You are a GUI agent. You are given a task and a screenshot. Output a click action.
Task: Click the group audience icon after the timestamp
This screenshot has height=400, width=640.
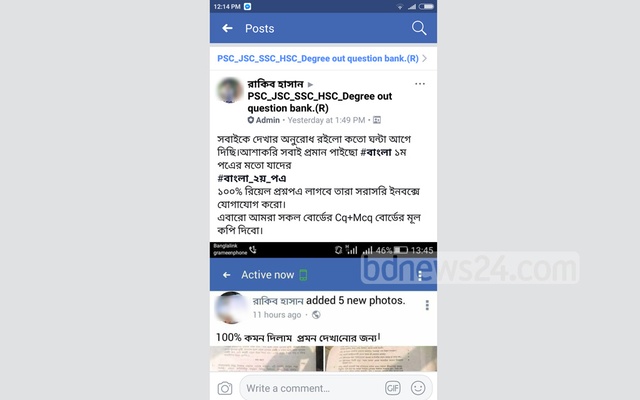click(377, 120)
